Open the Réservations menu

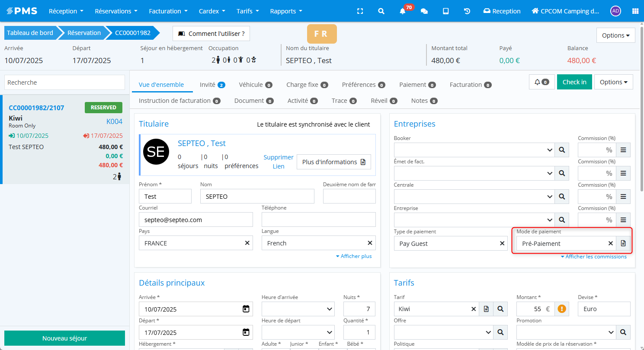pyautogui.click(x=116, y=11)
